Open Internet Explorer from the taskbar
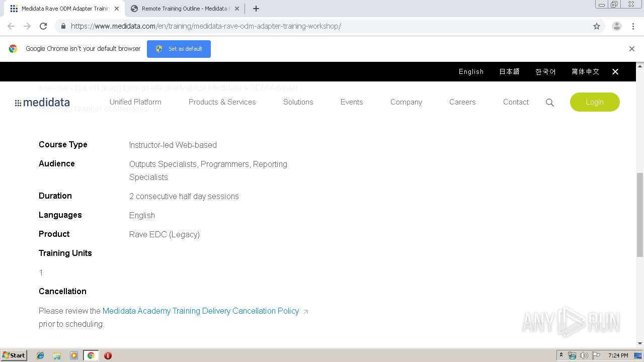This screenshot has width=644, height=362. click(40, 355)
